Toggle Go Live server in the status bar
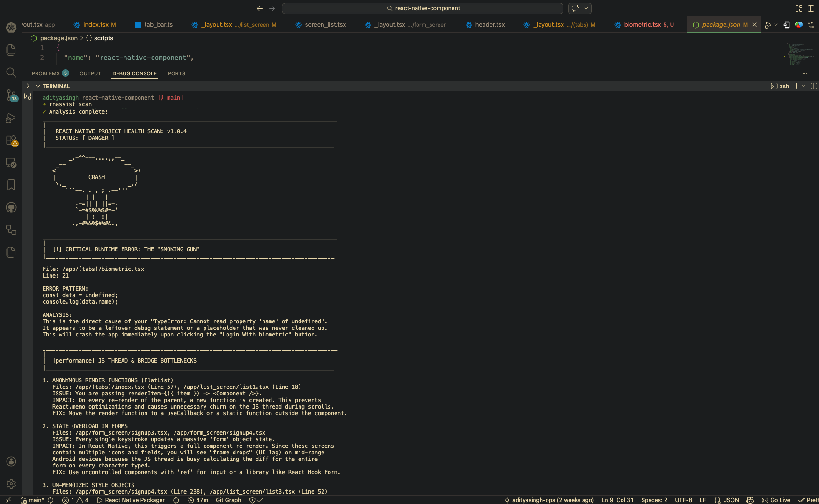The height and width of the screenshot is (504, 819). [x=776, y=500]
